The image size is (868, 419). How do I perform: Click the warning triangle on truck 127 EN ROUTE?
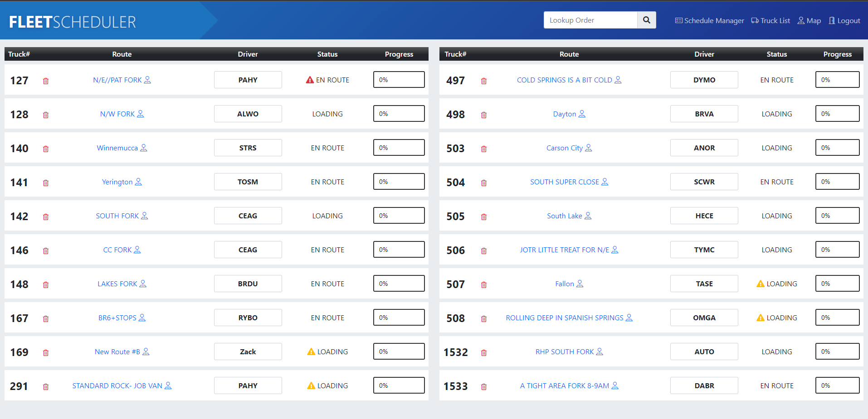[x=310, y=79]
